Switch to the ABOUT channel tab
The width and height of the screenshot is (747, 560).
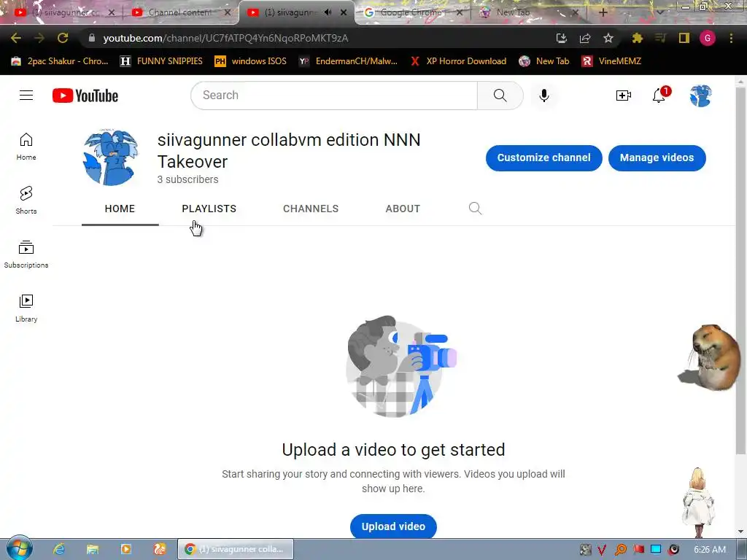pyautogui.click(x=403, y=209)
